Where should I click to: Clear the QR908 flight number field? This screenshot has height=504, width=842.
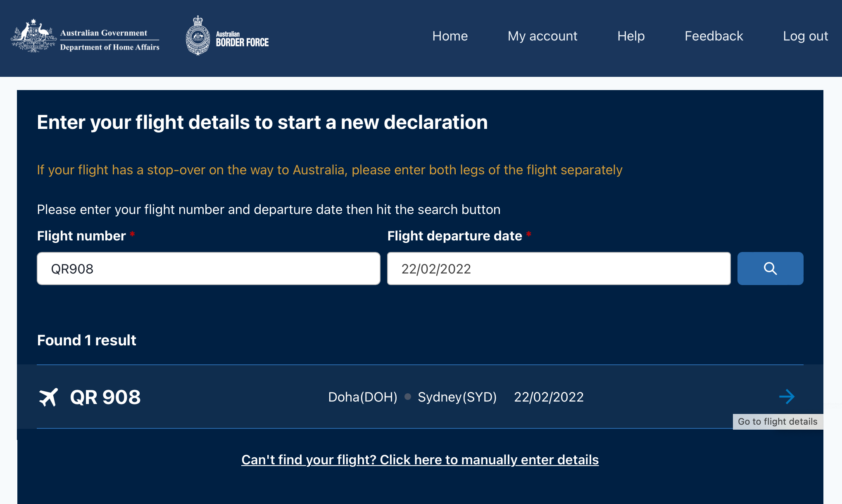click(x=209, y=268)
